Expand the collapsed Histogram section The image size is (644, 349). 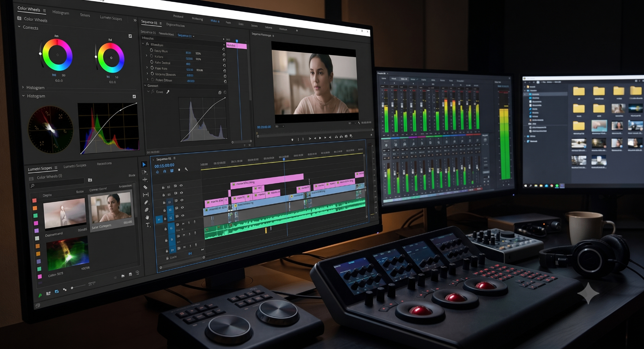23,87
